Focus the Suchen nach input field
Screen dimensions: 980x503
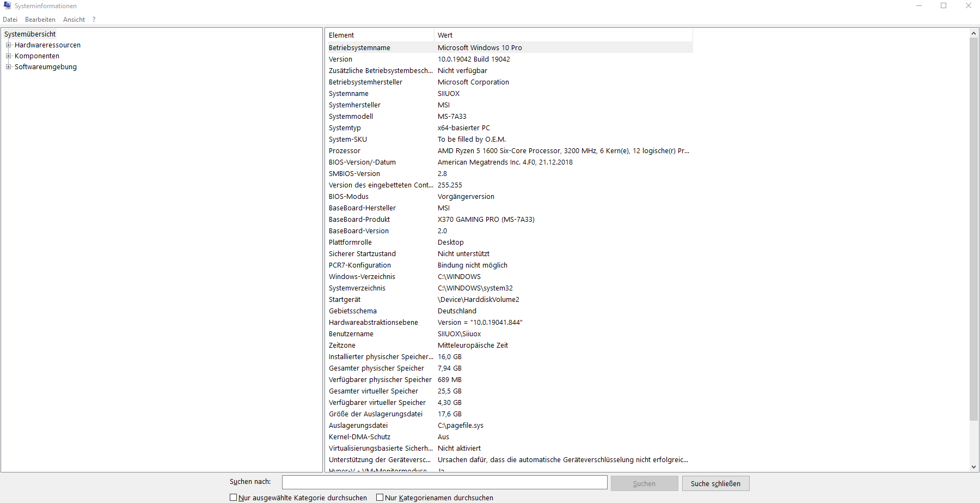tap(444, 482)
